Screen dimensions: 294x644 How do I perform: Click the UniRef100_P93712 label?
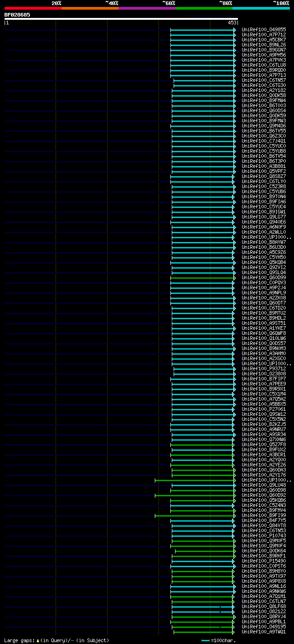tap(264, 368)
